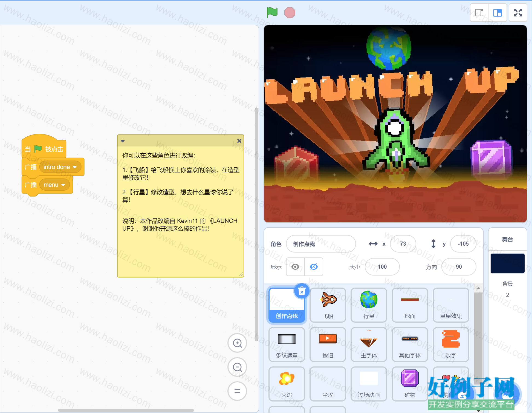Viewport: 532px width, 413px height.
Task: Click the horizontal scrollbar of the workspace
Action: 126,410
